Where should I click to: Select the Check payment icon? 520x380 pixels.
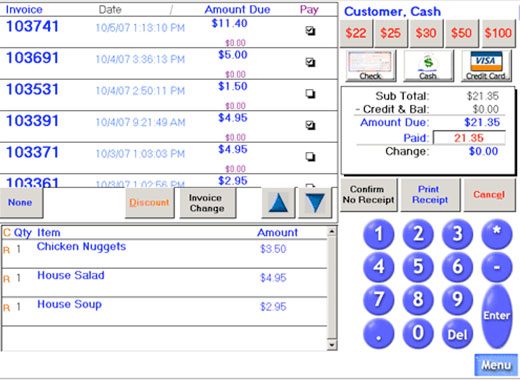coord(371,66)
